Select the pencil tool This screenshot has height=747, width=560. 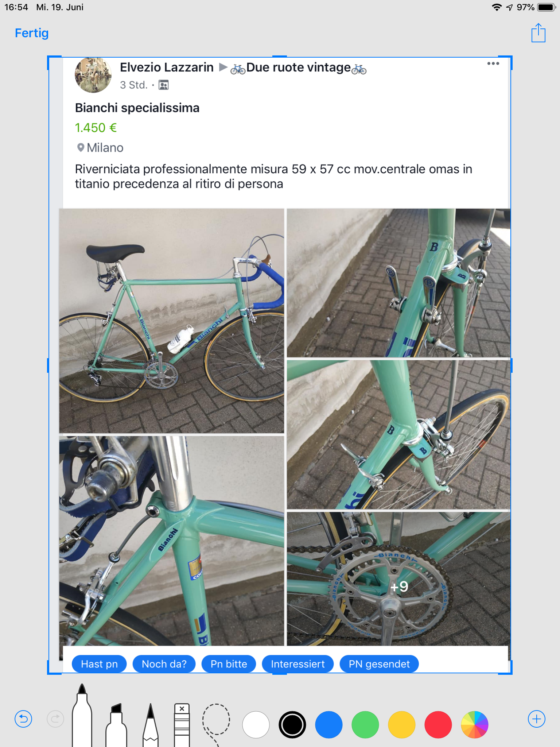coord(151,725)
